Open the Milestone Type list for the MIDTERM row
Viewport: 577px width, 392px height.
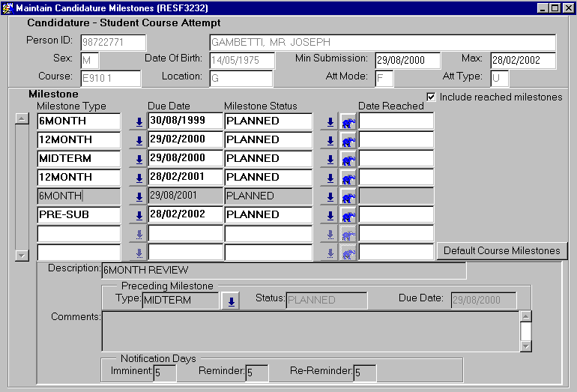click(139, 159)
